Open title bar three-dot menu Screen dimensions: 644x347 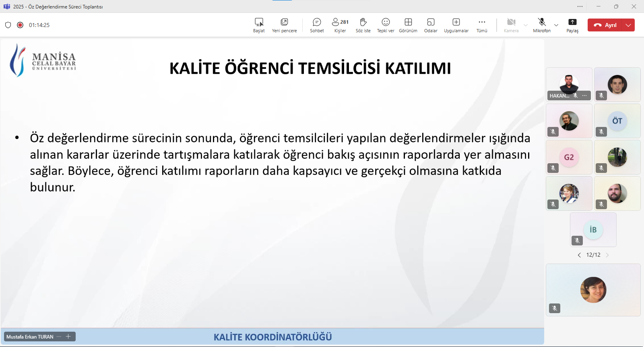click(x=580, y=6)
